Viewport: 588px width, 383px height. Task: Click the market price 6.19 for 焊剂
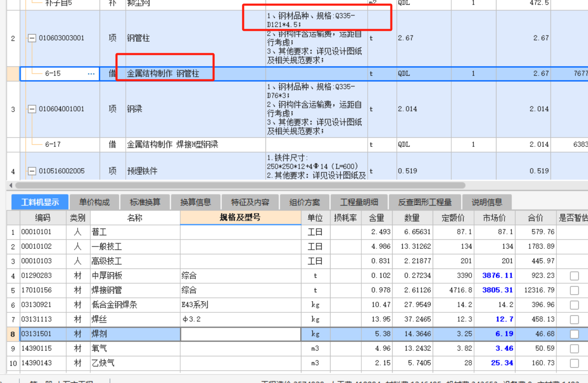[504, 334]
